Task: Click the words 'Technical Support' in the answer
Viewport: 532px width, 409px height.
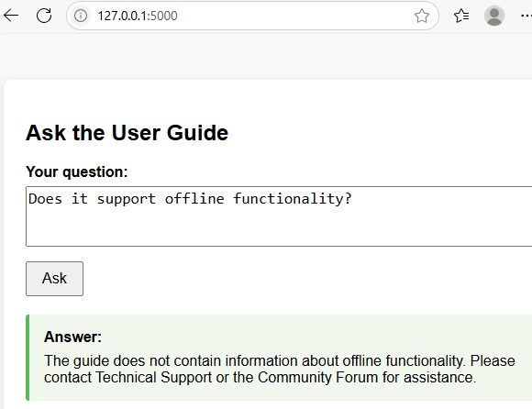Action: pos(154,378)
